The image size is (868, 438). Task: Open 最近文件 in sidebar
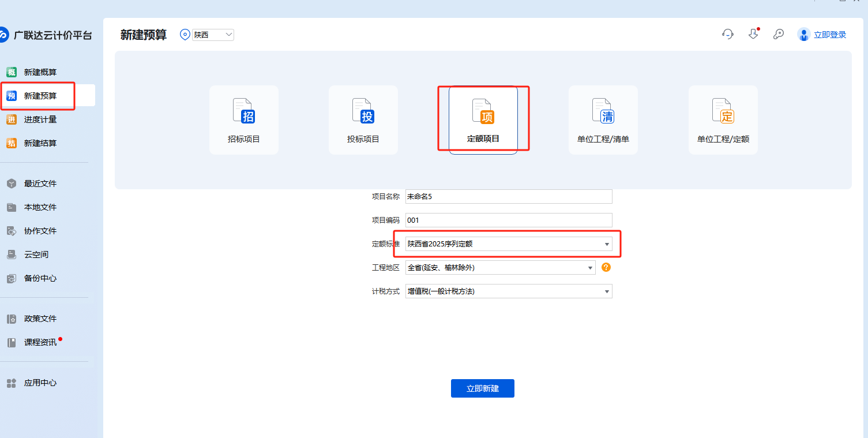click(x=40, y=184)
